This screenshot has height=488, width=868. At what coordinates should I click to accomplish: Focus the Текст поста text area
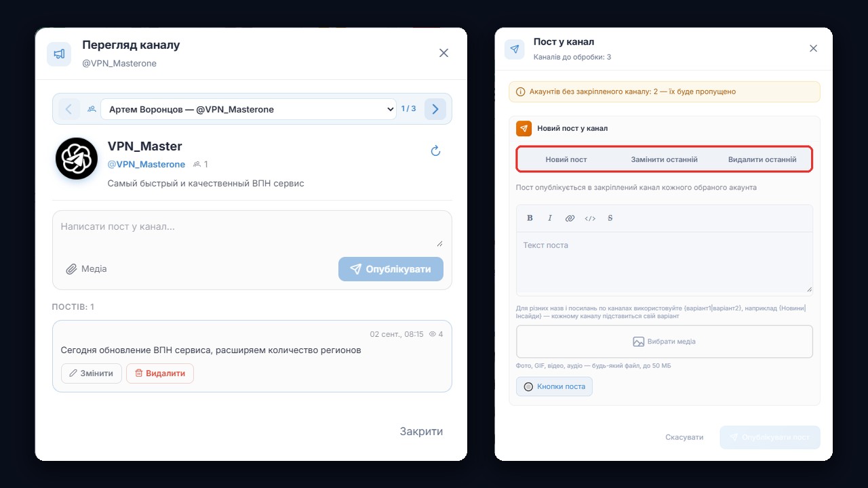[x=665, y=263]
